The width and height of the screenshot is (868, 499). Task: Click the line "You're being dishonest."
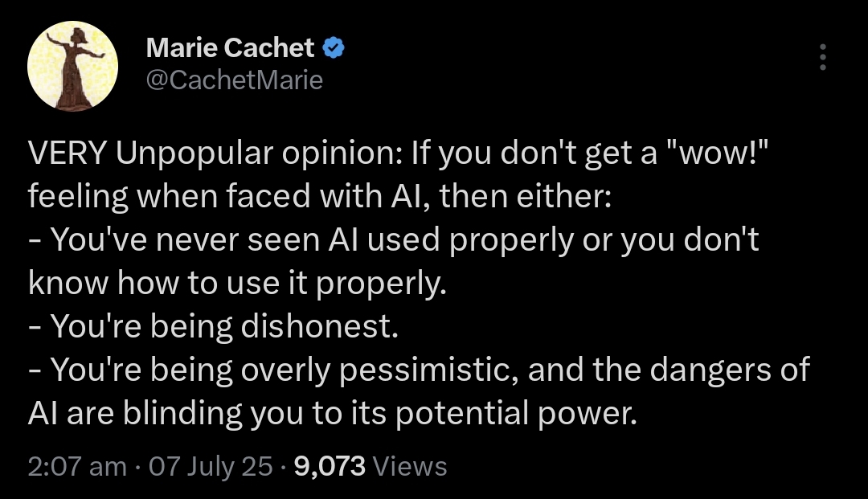(x=224, y=327)
